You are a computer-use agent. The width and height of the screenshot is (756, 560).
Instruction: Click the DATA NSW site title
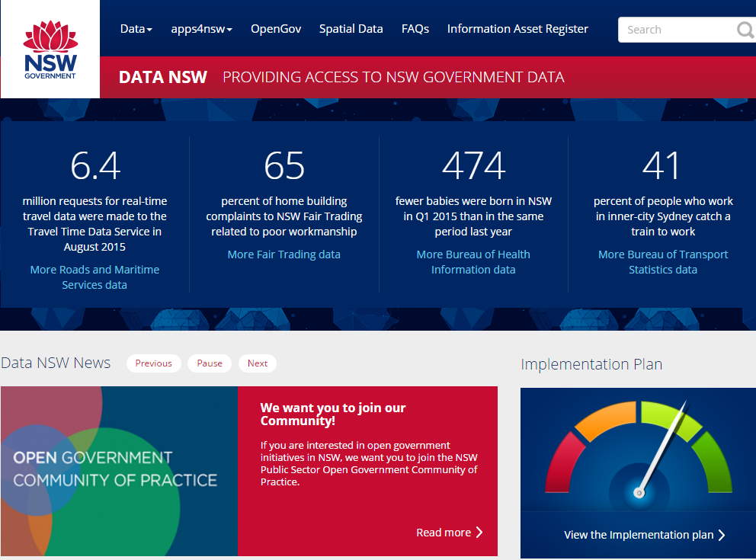tap(163, 77)
